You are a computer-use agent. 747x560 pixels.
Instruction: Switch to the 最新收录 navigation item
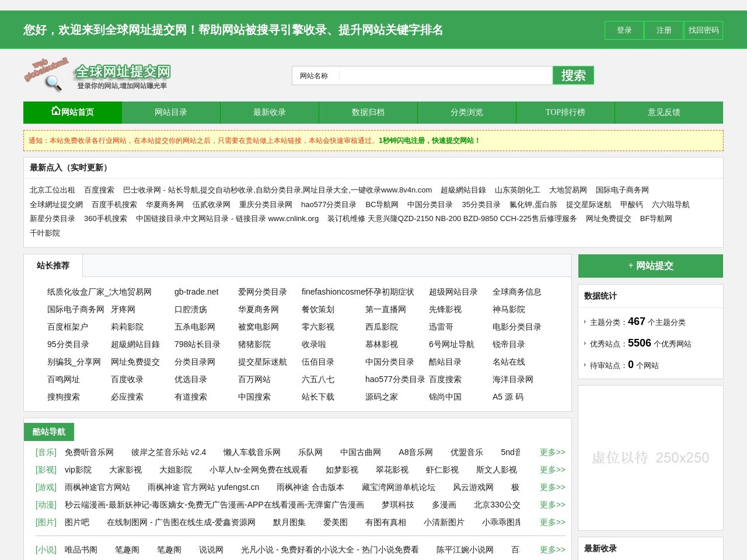point(269,113)
